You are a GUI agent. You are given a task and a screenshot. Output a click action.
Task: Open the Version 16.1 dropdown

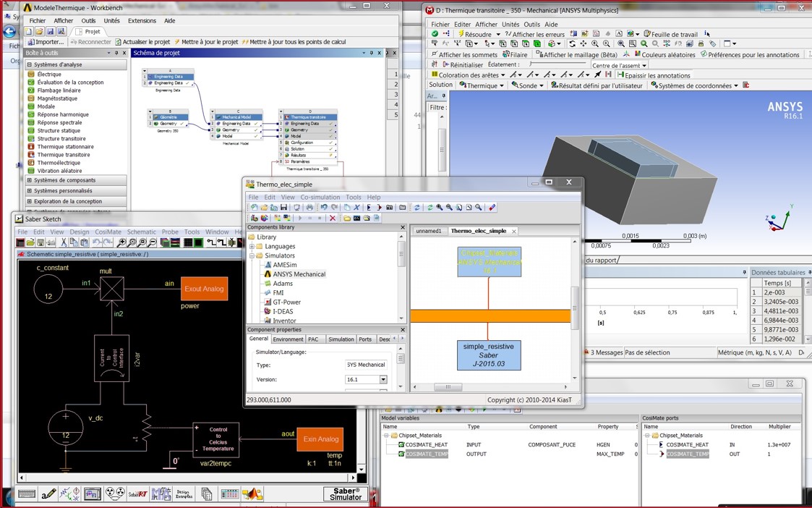coord(383,379)
